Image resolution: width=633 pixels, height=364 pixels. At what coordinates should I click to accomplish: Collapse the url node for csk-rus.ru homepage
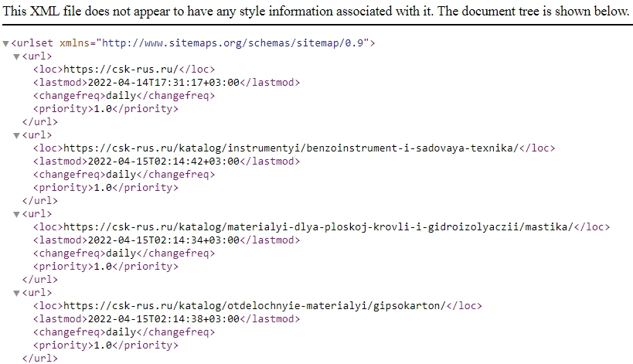(x=16, y=57)
